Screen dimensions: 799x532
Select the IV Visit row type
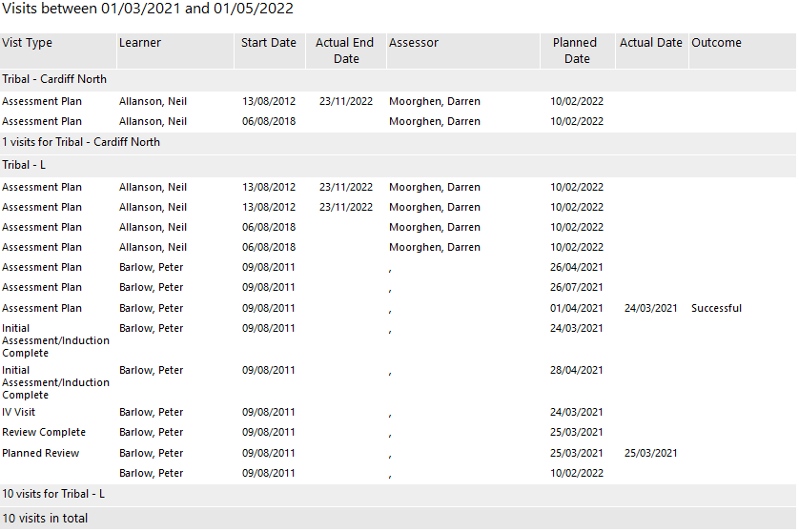[20, 413]
